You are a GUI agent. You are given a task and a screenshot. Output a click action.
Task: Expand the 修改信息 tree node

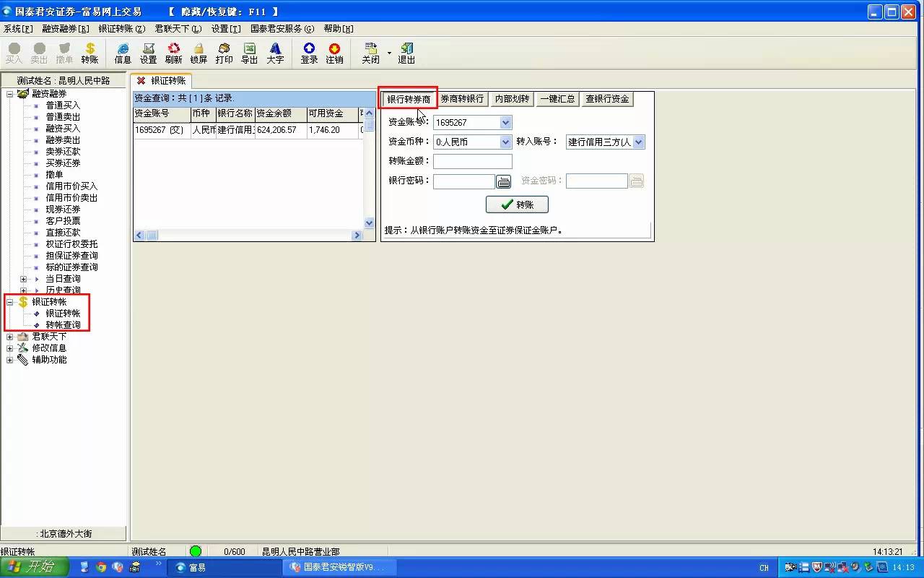coord(10,348)
